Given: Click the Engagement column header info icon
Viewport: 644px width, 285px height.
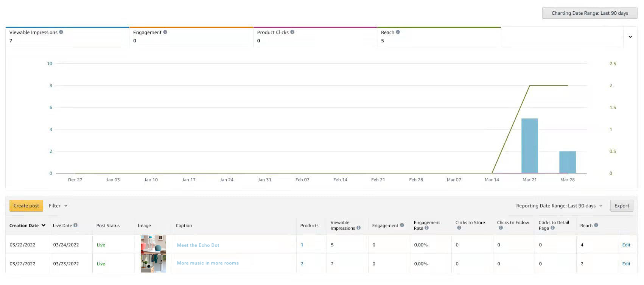Looking at the screenshot, I should click(x=402, y=225).
